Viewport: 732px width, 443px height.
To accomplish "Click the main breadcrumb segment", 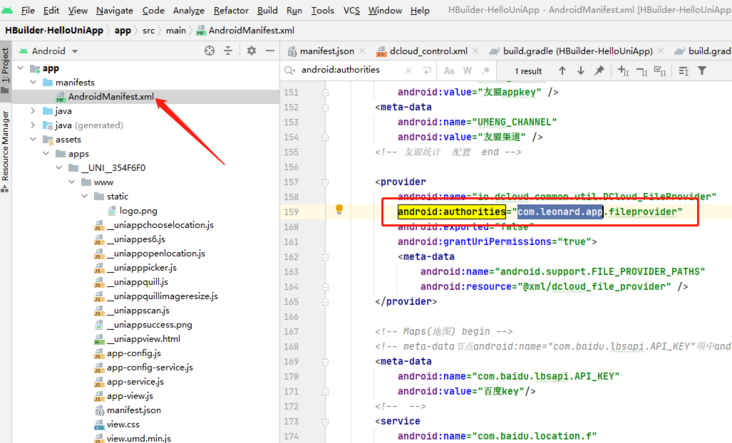I will (x=176, y=30).
